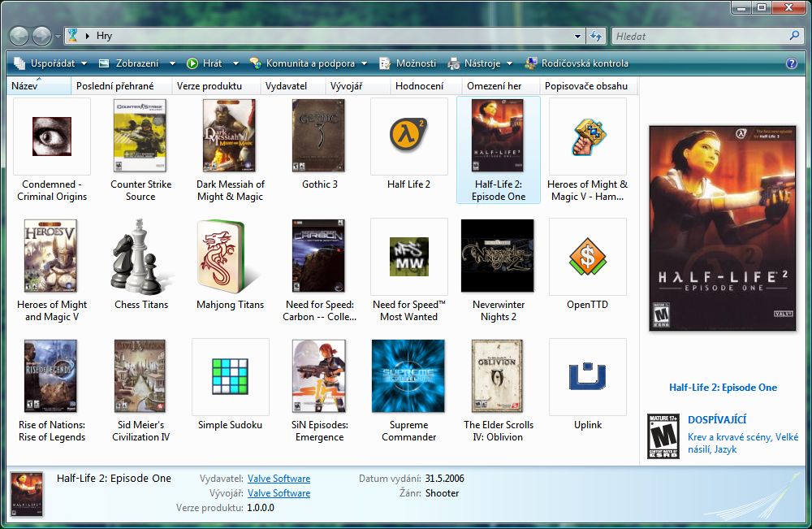Click the details pane Half-Life thumbnail
Screen dimensions: 812x529
pos(27,494)
